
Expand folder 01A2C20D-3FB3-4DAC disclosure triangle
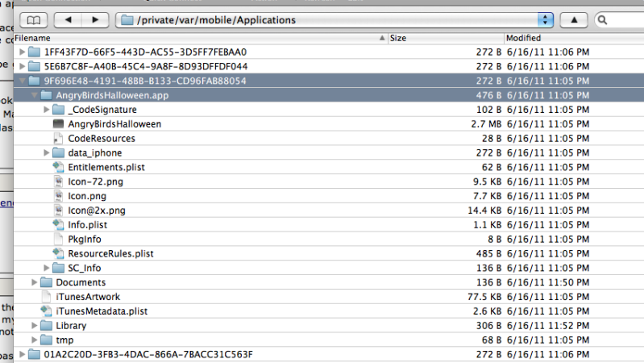click(23, 354)
